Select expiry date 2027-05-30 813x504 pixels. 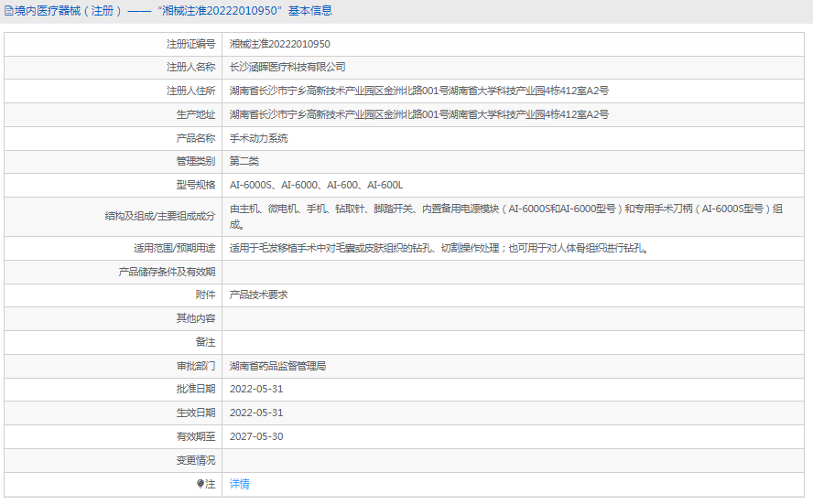coord(256,436)
